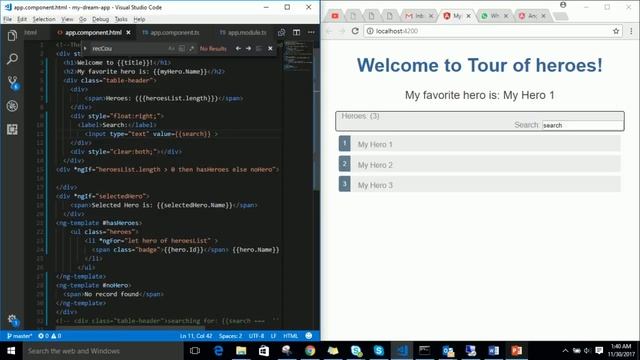Select My Hero 3 in the list
Viewport: 640px width, 360px height.
coord(480,184)
